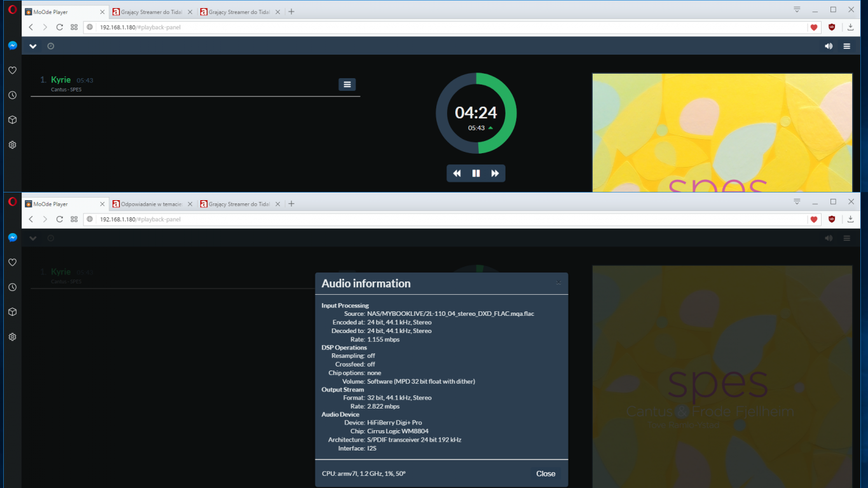Open extensions cube in top window sidebar
This screenshot has width=868, height=488.
point(12,120)
